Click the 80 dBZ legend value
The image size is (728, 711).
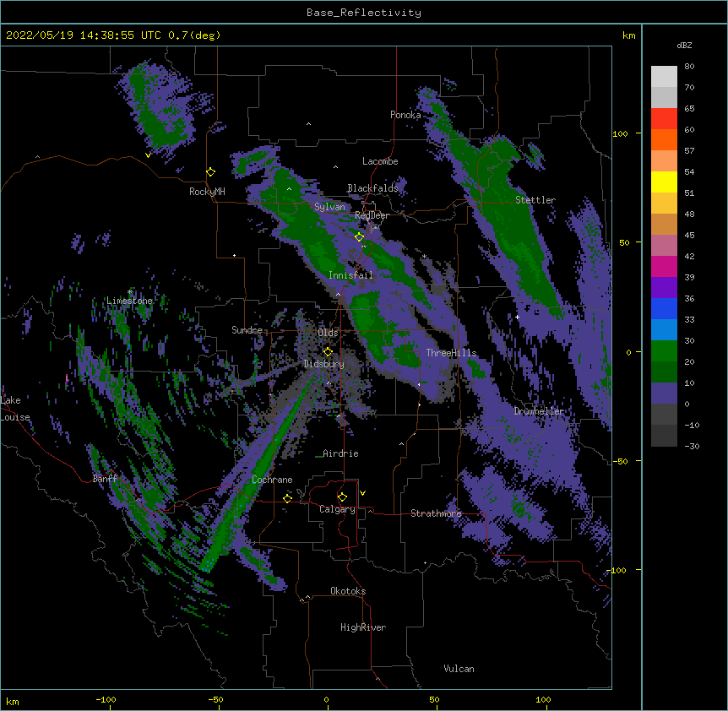689,67
